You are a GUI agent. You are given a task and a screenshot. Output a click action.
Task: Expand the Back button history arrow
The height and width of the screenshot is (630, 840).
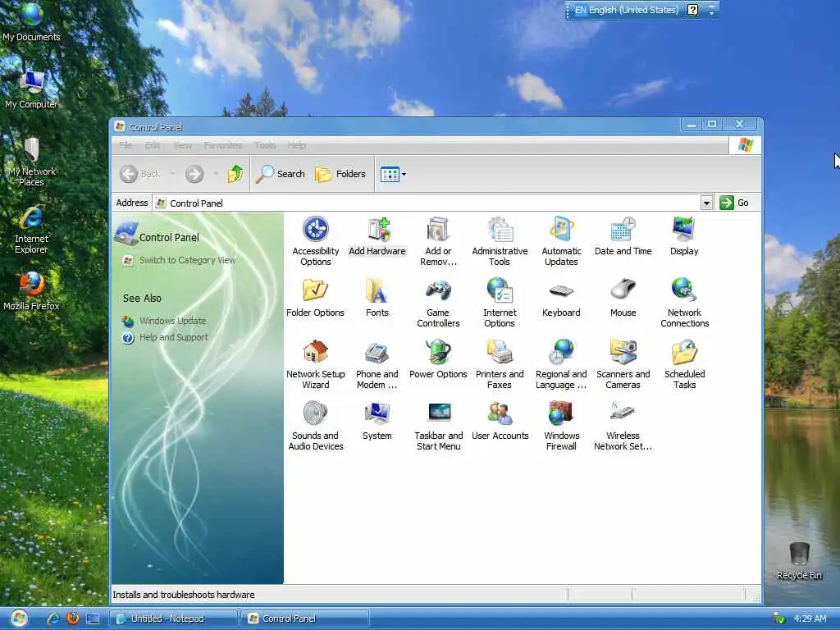pyautogui.click(x=172, y=174)
